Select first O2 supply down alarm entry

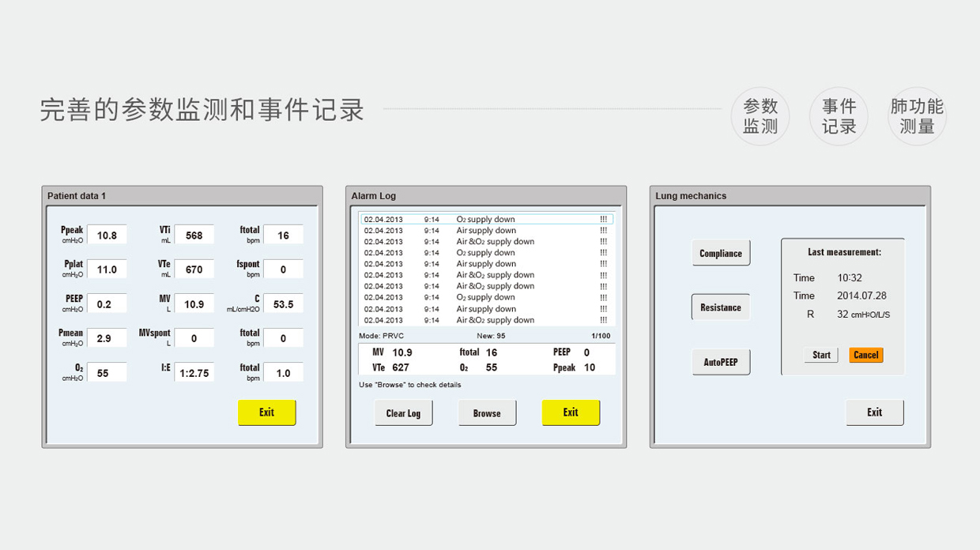tap(486, 219)
